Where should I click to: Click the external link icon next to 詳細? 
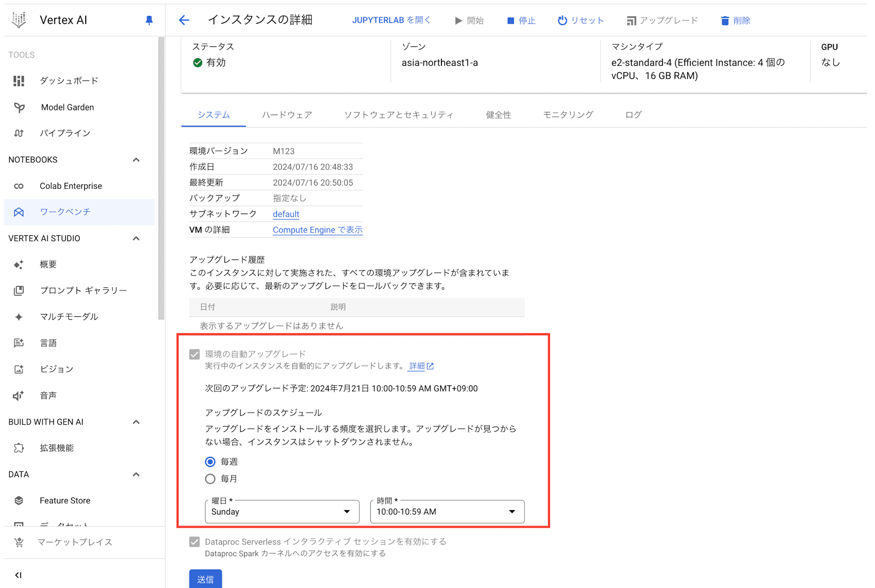pos(430,366)
